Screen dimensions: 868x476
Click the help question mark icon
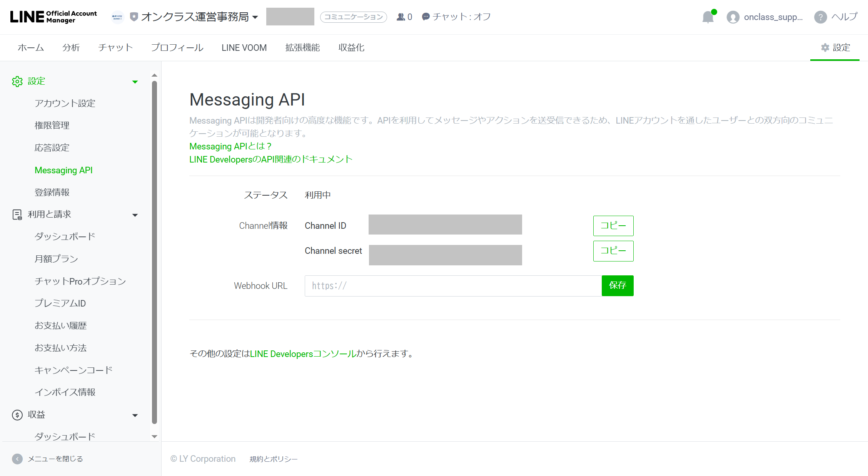coord(820,17)
